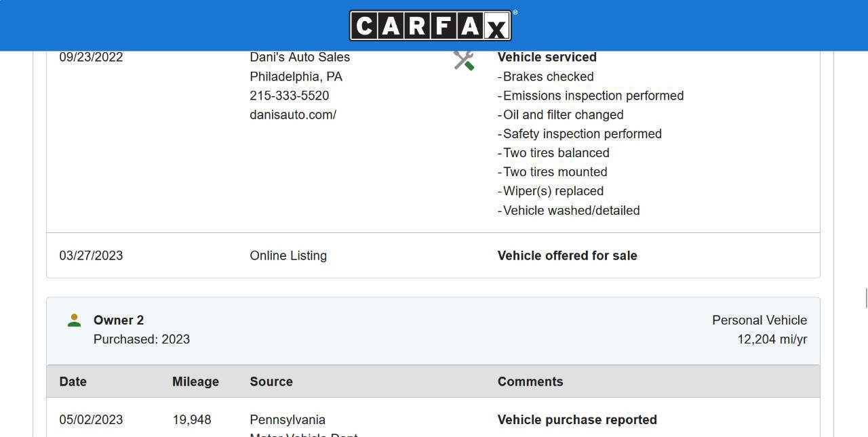The image size is (868, 437).
Task: Click the Philadelphia, PA location text
Action: click(296, 77)
